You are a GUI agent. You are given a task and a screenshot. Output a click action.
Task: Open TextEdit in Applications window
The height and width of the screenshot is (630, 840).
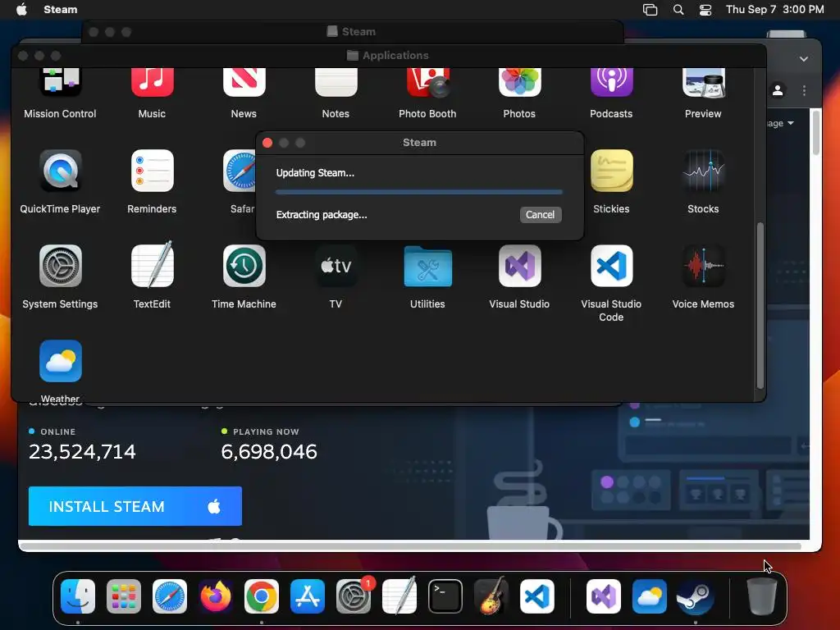click(152, 266)
